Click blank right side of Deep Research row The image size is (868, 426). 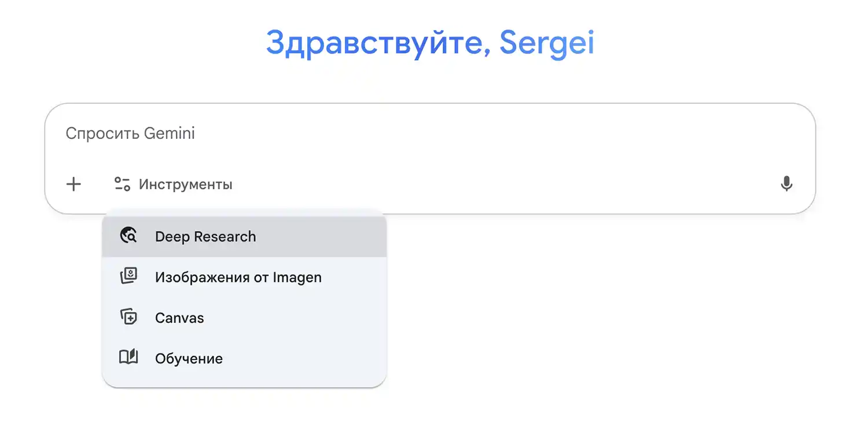[336, 237]
